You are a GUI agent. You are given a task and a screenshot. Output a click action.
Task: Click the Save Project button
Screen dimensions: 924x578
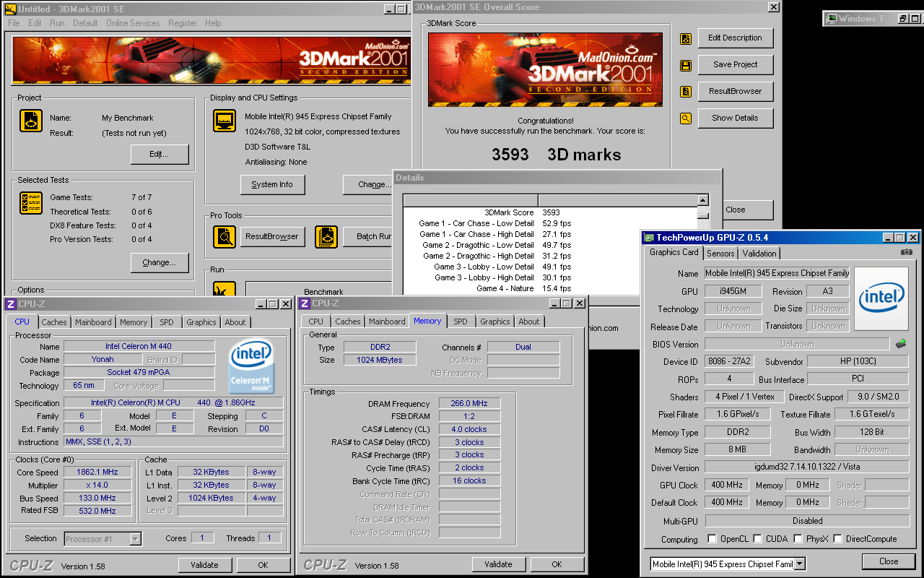[735, 64]
